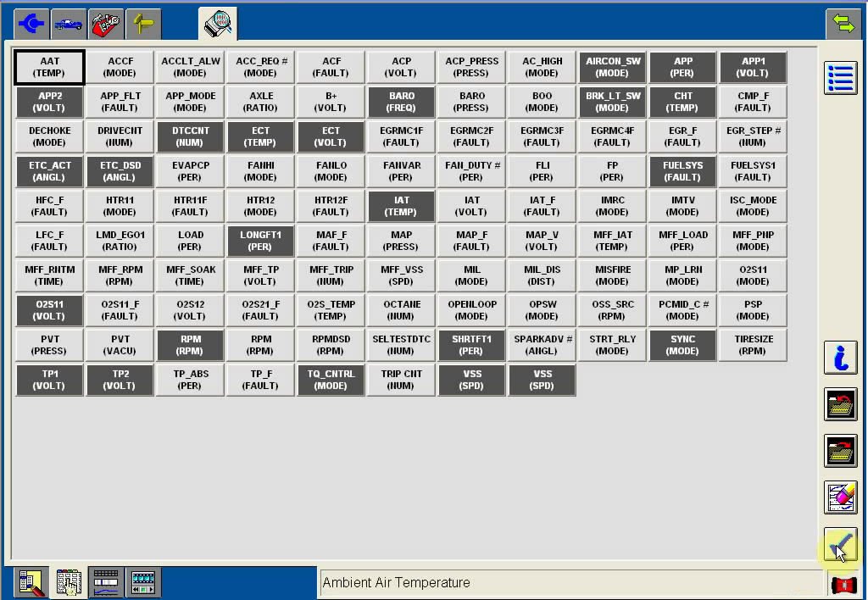868x600 pixels.
Task: Open the red toolbox tab
Action: point(106,24)
